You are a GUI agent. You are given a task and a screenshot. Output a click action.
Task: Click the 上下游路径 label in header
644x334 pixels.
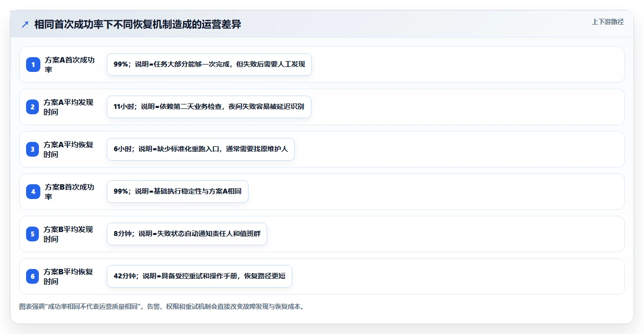[608, 22]
